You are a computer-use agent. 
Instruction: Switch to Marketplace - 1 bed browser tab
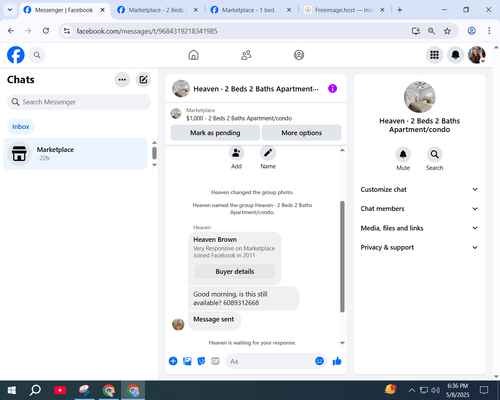point(251,10)
